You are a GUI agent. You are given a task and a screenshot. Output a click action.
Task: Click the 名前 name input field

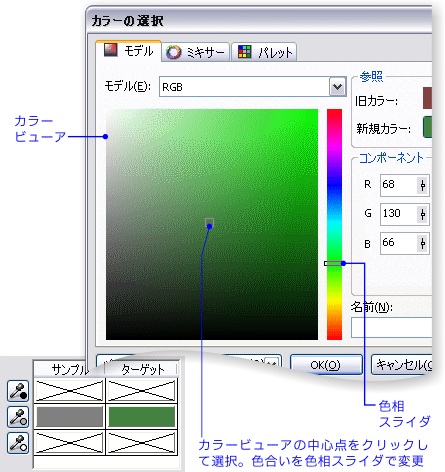click(x=392, y=327)
